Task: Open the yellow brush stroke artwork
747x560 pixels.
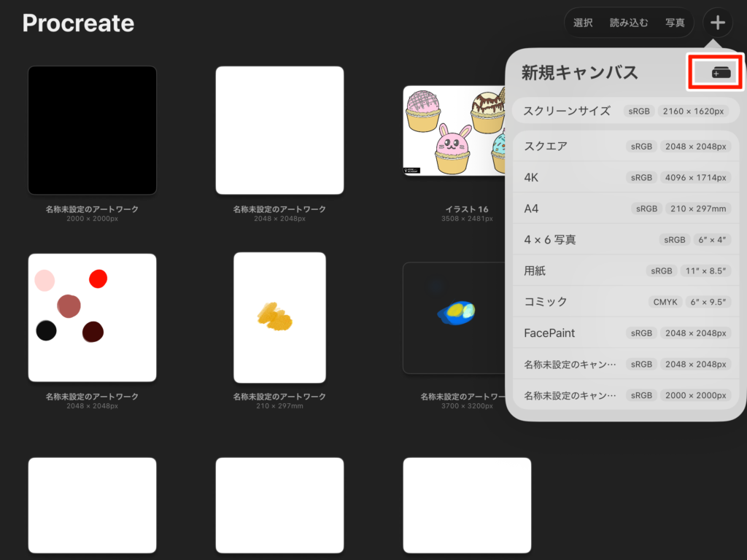Action: [x=279, y=317]
